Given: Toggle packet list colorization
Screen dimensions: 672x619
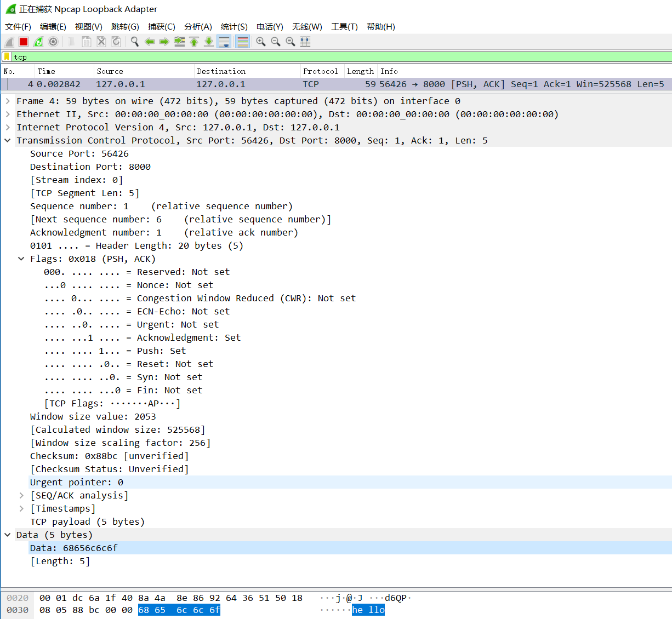Looking at the screenshot, I should click(242, 42).
